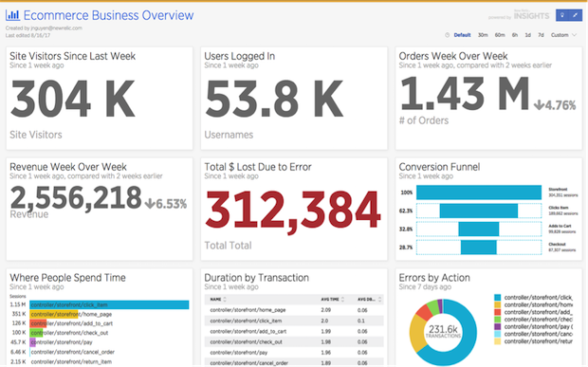The width and height of the screenshot is (588, 367).
Task: Click the Site Visitors Since Last Week title
Action: click(x=72, y=56)
